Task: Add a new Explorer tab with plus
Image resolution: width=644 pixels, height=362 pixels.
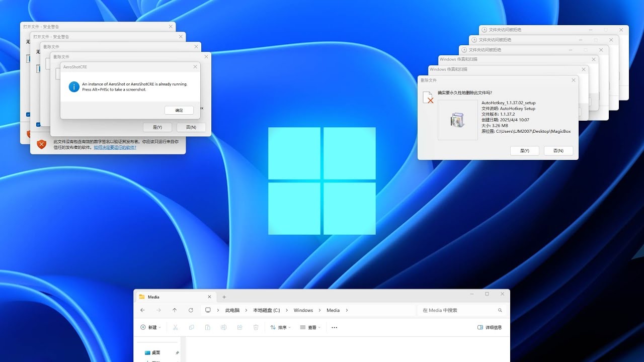Action: (x=224, y=297)
